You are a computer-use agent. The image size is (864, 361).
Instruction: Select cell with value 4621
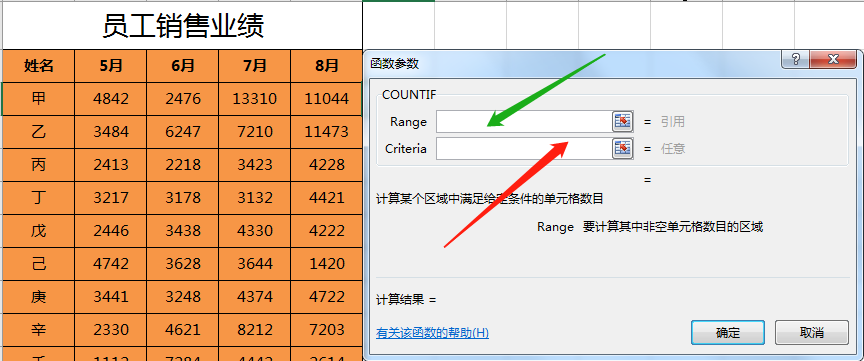click(x=182, y=331)
